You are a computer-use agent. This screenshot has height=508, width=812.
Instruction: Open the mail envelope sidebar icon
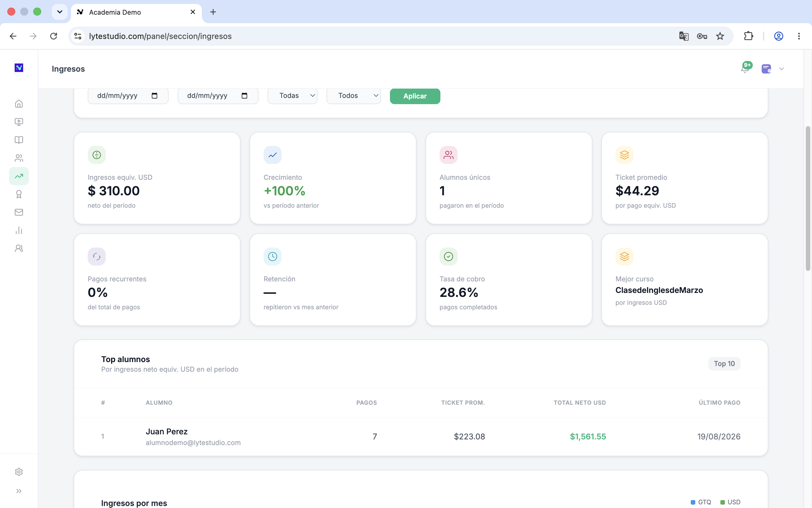[19, 212]
